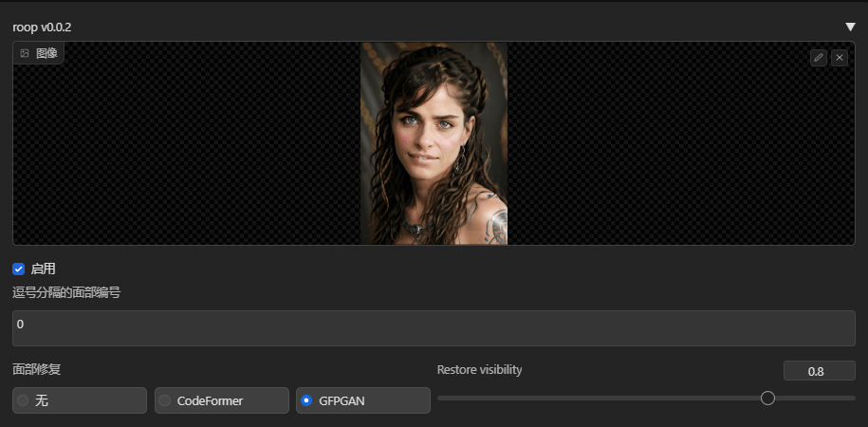The image size is (868, 427).
Task: Choose the CodeFormer radio option
Action: (x=221, y=400)
